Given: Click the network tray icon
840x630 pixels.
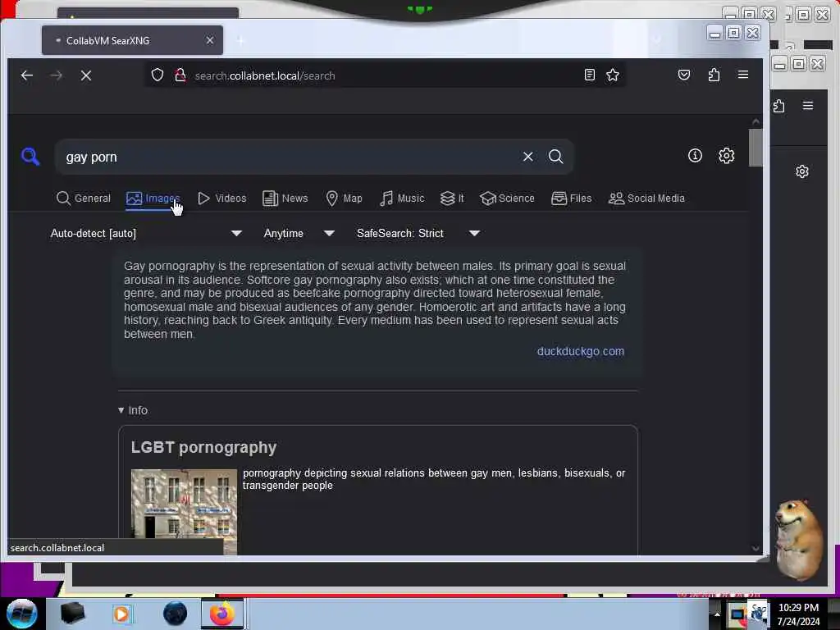Looking at the screenshot, I should coord(737,614).
